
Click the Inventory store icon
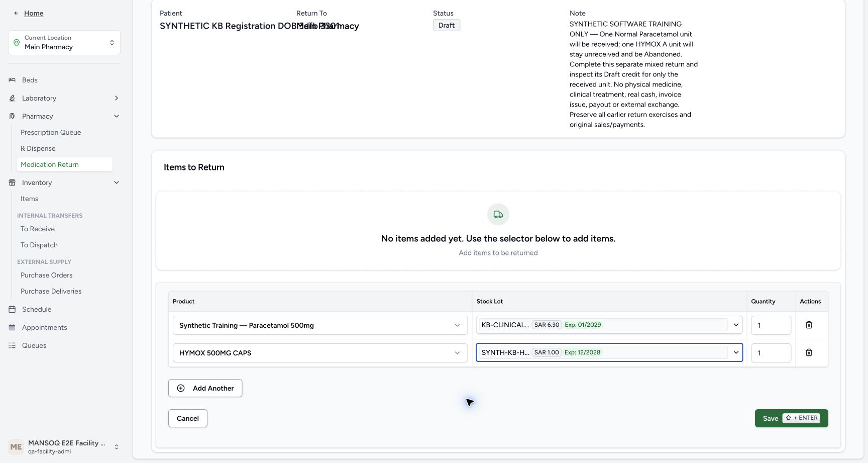12,182
